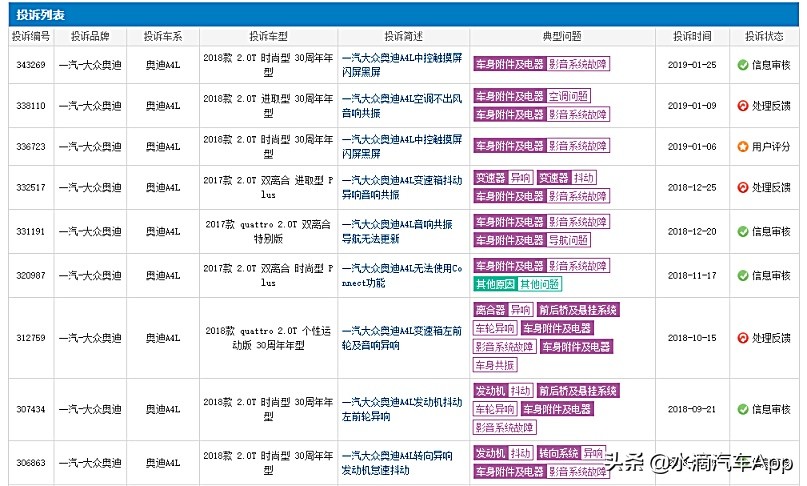Click orange star icon for complaint 336723

pyautogui.click(x=742, y=147)
